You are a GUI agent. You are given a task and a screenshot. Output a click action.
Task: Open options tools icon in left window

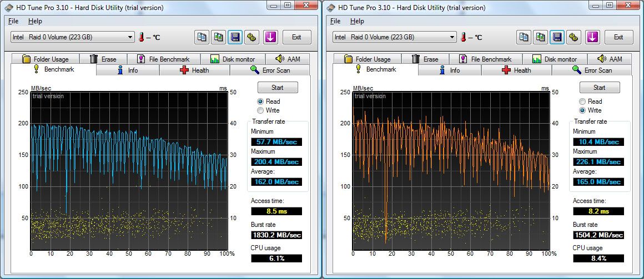click(252, 37)
